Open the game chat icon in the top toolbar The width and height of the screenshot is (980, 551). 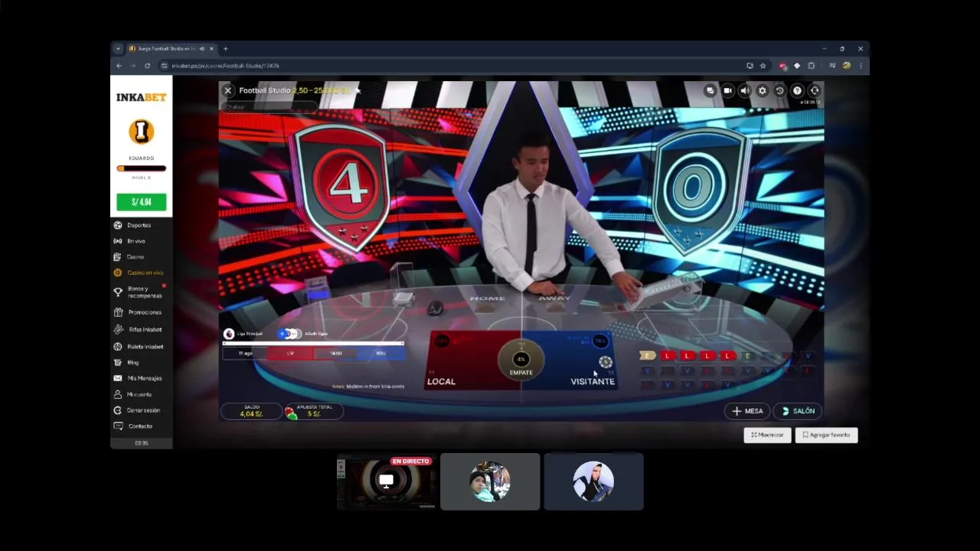(x=710, y=90)
